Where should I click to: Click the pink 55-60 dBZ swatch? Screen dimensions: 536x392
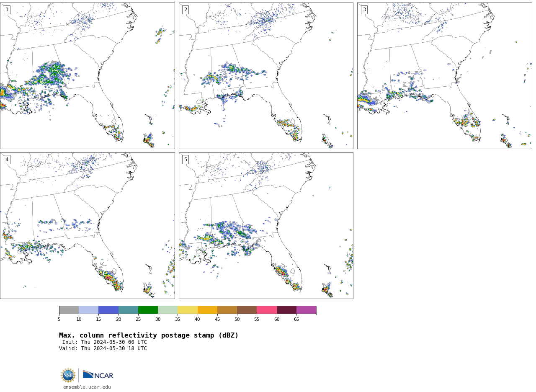tap(267, 310)
